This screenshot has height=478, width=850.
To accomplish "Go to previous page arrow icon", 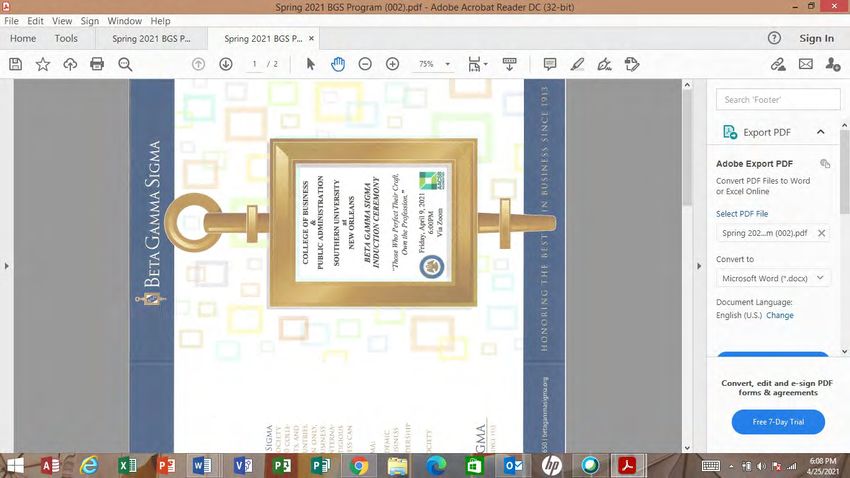I will [x=198, y=64].
